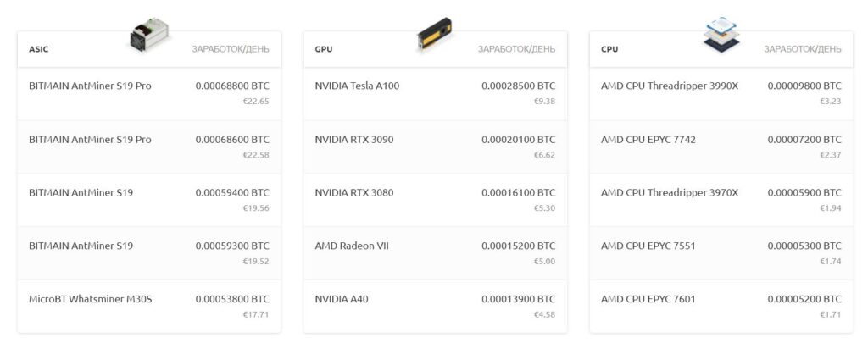Open the first BITMAIN AntMiner S19 Pro row
868x343 pixels.
click(x=149, y=93)
